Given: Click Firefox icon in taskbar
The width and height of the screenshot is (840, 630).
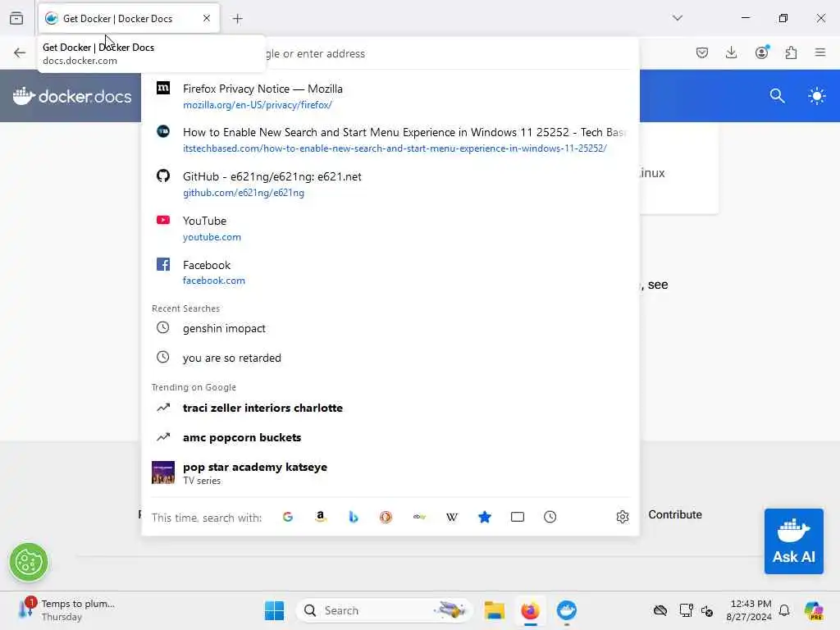Looking at the screenshot, I should coord(531,610).
